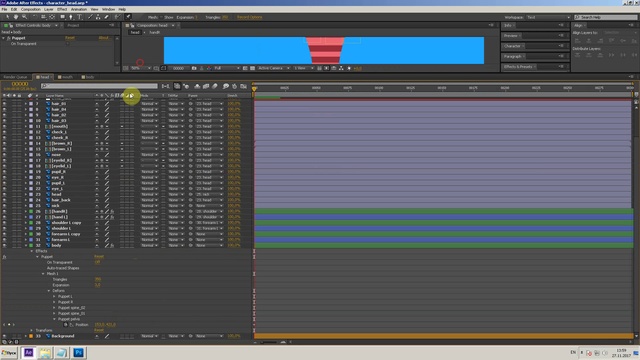Click hide shy layers timeline button
640x360 pixels.
197,86
